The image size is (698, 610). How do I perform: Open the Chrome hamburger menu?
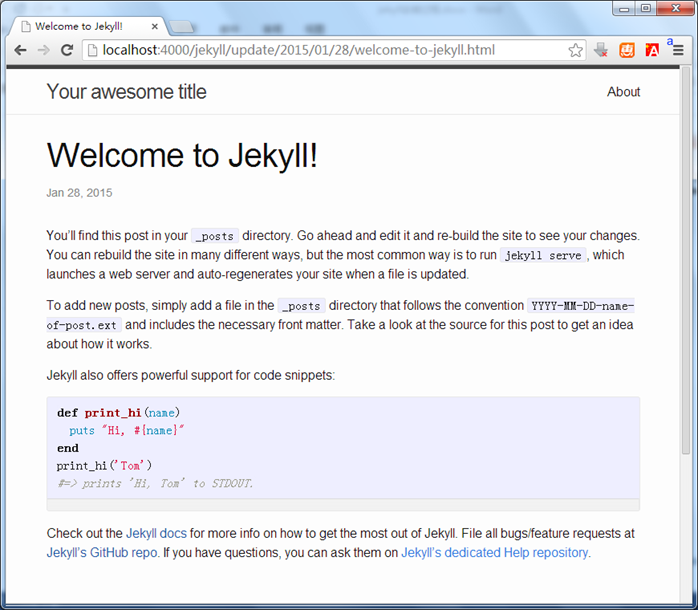point(678,50)
